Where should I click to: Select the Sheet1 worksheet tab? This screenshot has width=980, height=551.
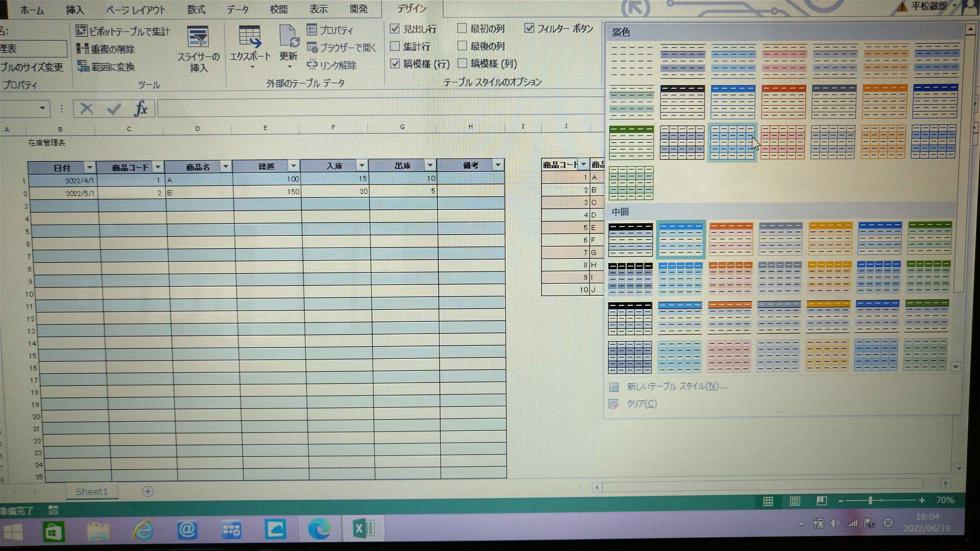(x=92, y=492)
